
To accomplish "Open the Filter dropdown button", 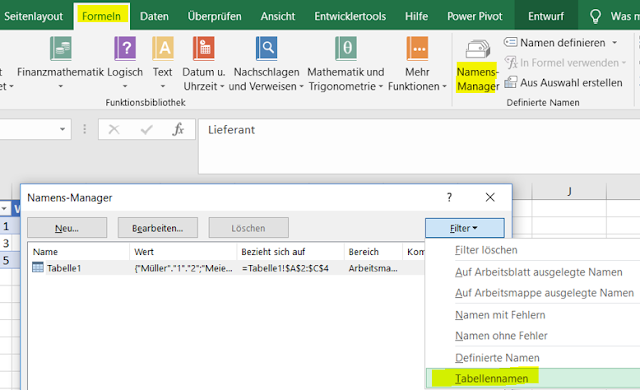I will 464,228.
